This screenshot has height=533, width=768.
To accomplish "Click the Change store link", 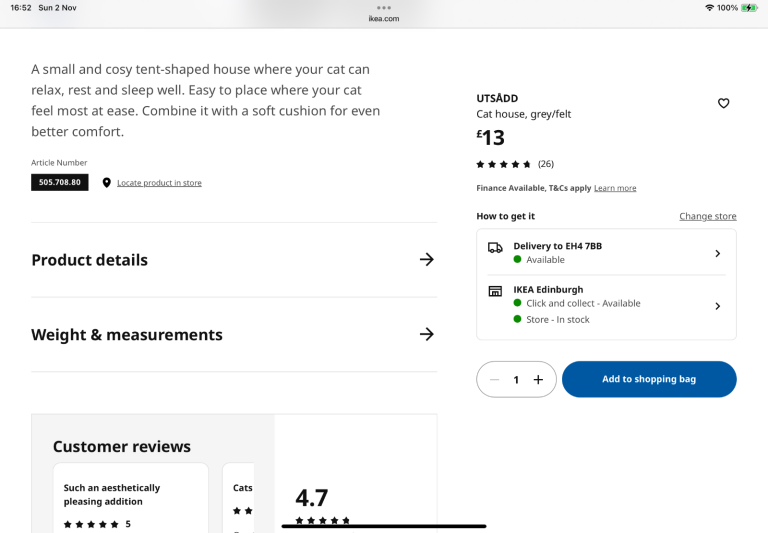I will [x=707, y=216].
